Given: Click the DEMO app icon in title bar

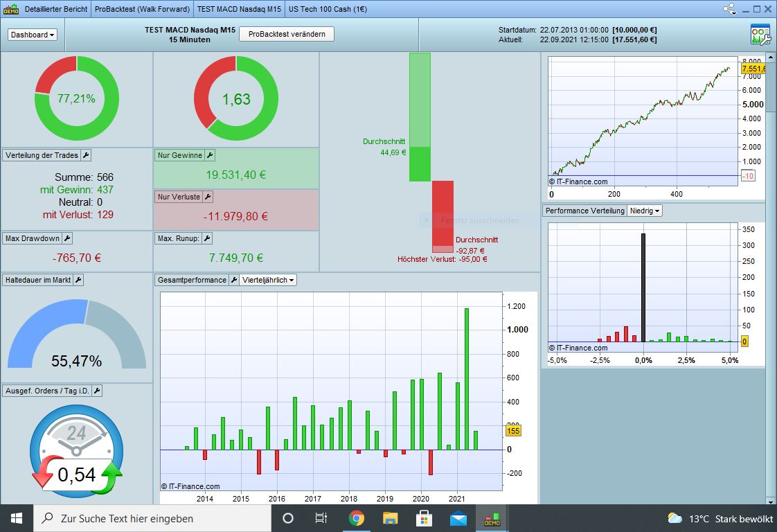Looking at the screenshot, I should coord(11,9).
